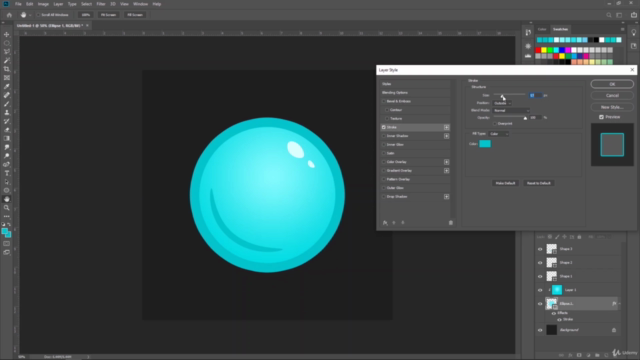Image resolution: width=640 pixels, height=360 pixels.
Task: Open the Window menu
Action: click(x=140, y=4)
